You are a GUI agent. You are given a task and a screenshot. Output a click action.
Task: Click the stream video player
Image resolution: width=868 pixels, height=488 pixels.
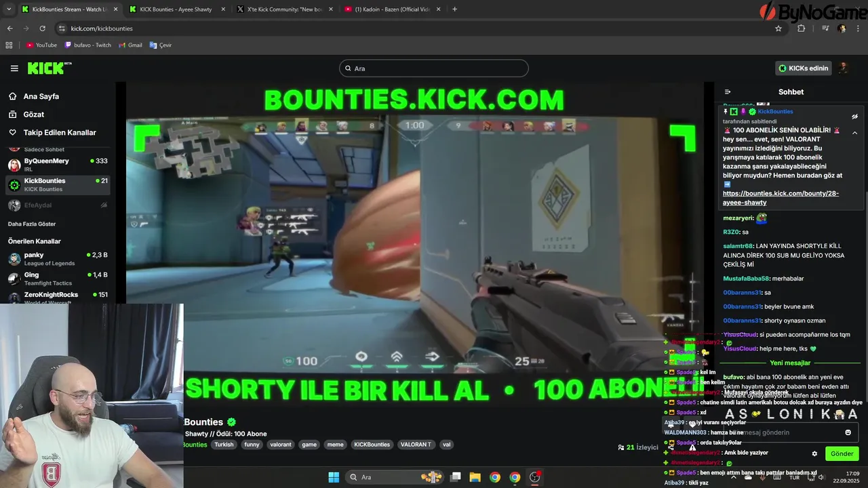(414, 244)
